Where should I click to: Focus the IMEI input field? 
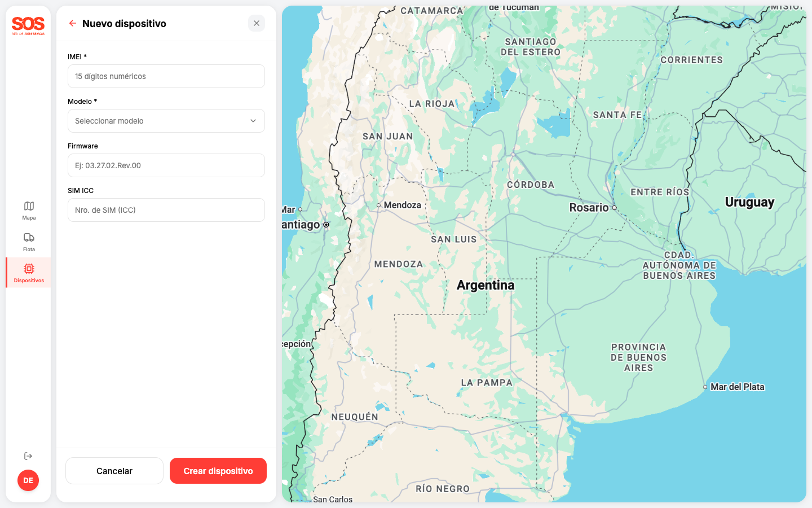click(166, 76)
